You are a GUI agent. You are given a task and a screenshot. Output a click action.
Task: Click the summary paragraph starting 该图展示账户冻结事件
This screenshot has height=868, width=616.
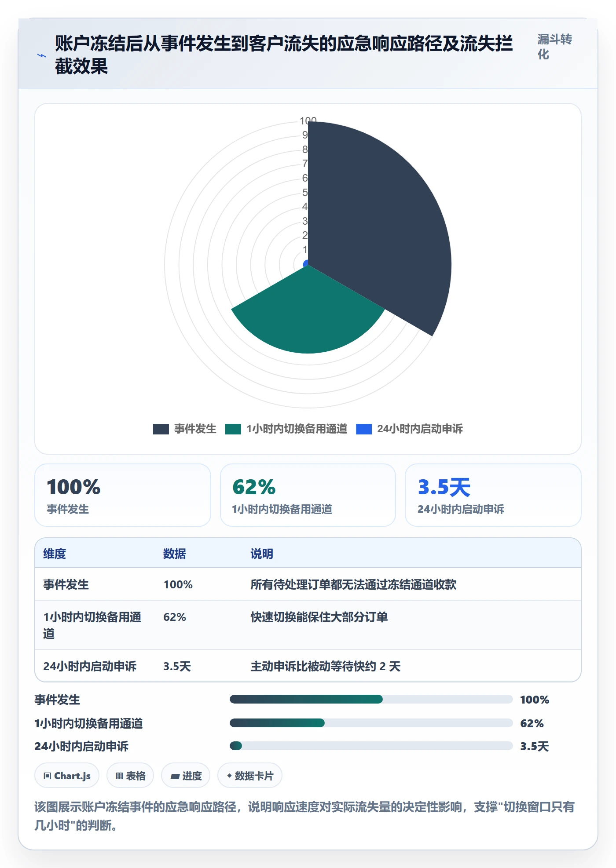pos(304,816)
